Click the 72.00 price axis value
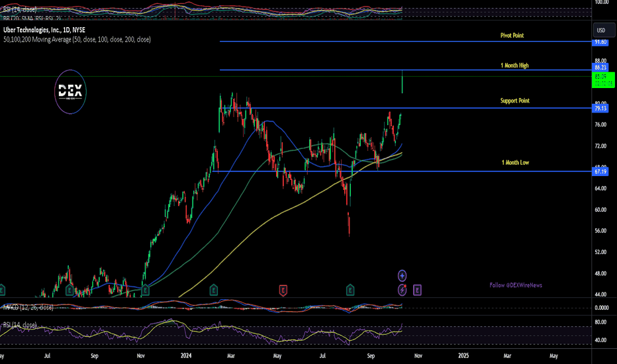617x364 pixels. pyautogui.click(x=600, y=146)
